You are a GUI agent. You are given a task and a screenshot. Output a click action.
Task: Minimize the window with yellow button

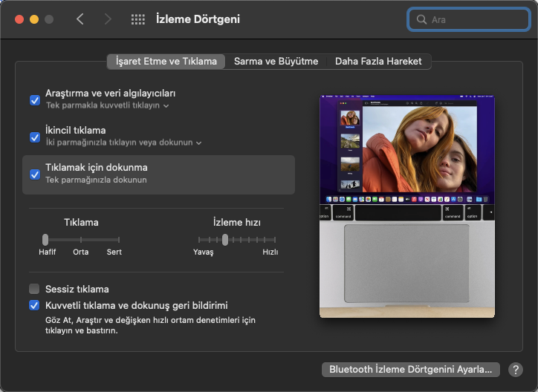(33, 19)
